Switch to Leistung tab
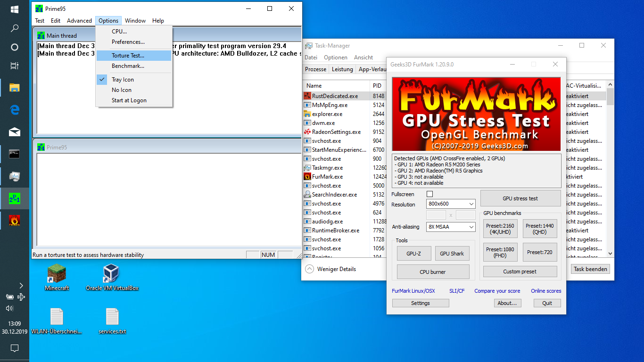Screen dimensions: 644x362 click(343, 69)
